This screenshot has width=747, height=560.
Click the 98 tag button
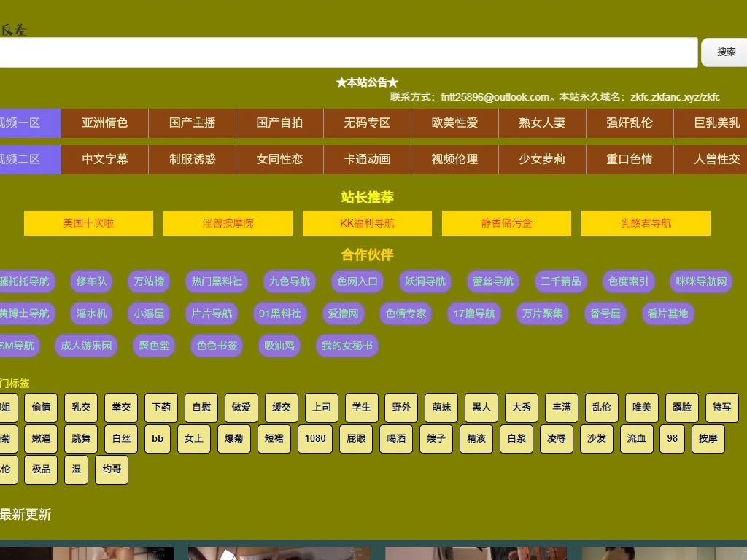[x=672, y=439]
